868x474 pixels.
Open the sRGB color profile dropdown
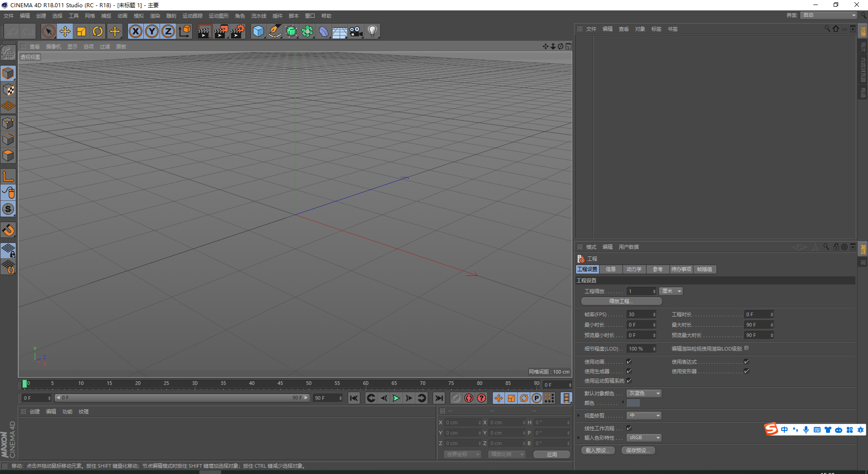point(643,437)
